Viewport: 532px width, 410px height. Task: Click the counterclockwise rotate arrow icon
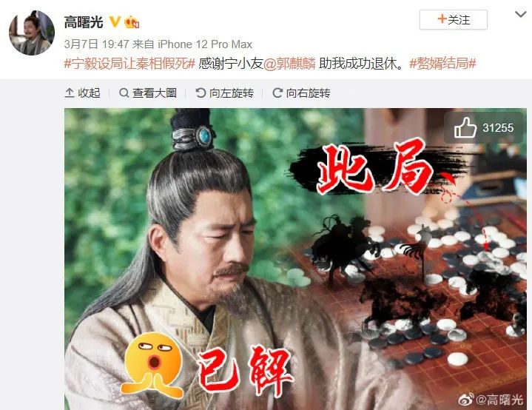[x=201, y=93]
